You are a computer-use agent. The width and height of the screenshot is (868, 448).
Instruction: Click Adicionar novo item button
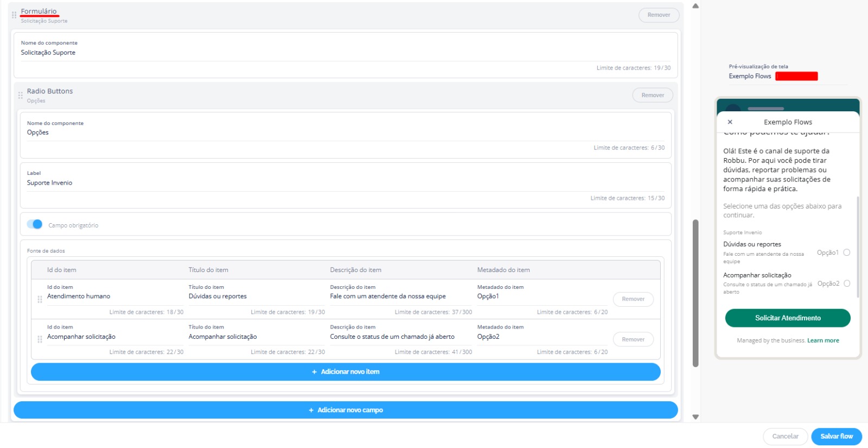point(346,372)
